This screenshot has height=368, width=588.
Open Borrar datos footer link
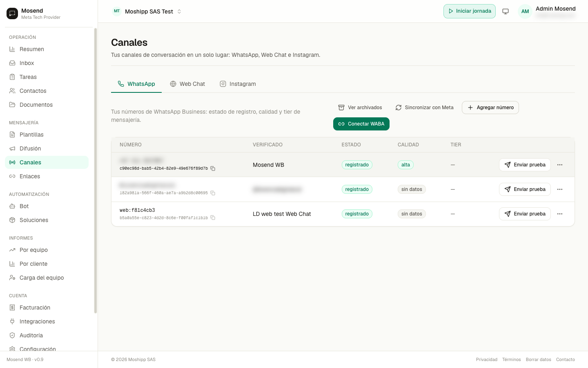click(x=539, y=360)
